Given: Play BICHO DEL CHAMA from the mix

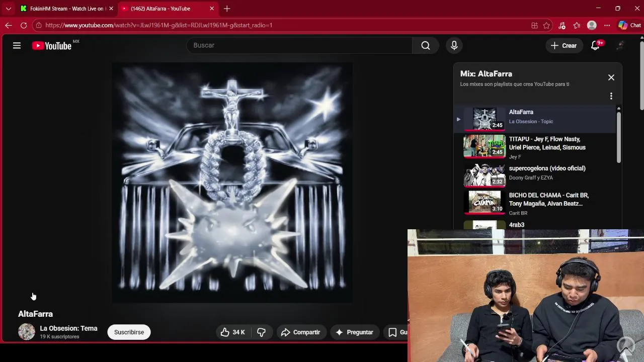Looking at the screenshot, I should click(x=535, y=203).
